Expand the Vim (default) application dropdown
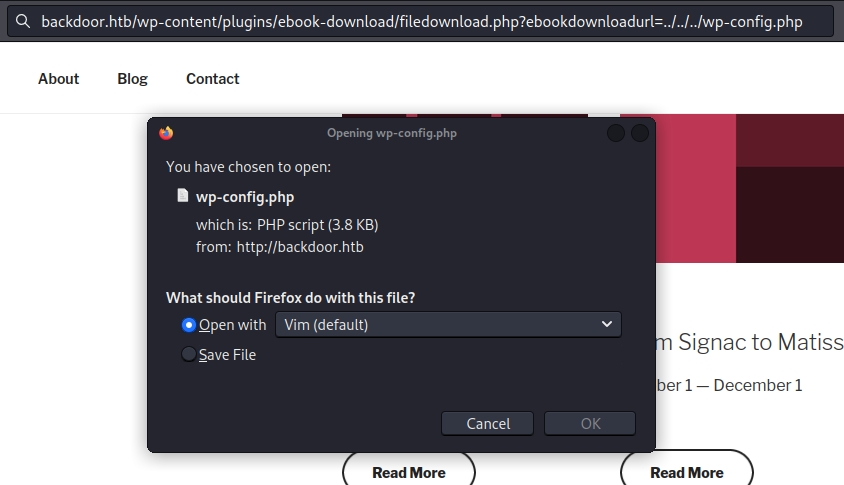The image size is (844, 485). pos(448,324)
